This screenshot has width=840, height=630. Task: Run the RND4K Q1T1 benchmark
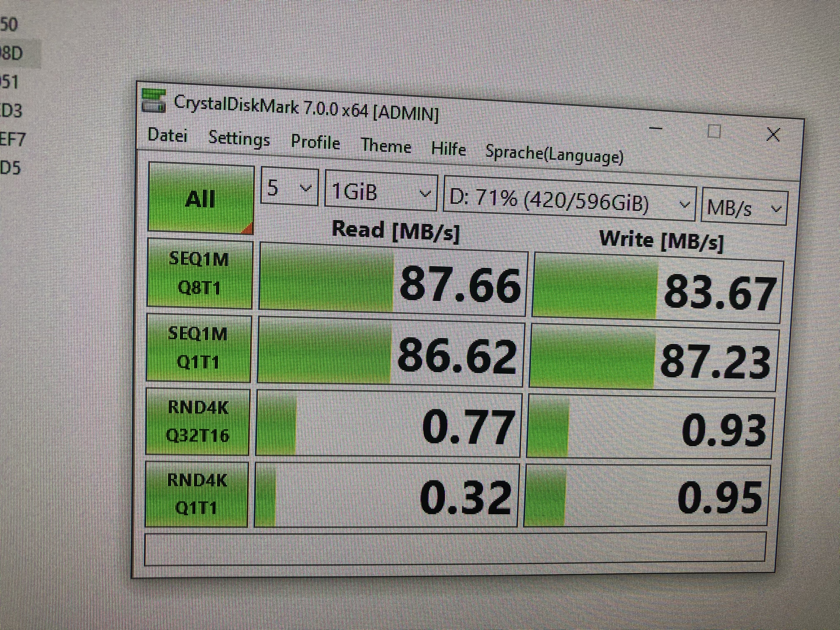(x=197, y=494)
